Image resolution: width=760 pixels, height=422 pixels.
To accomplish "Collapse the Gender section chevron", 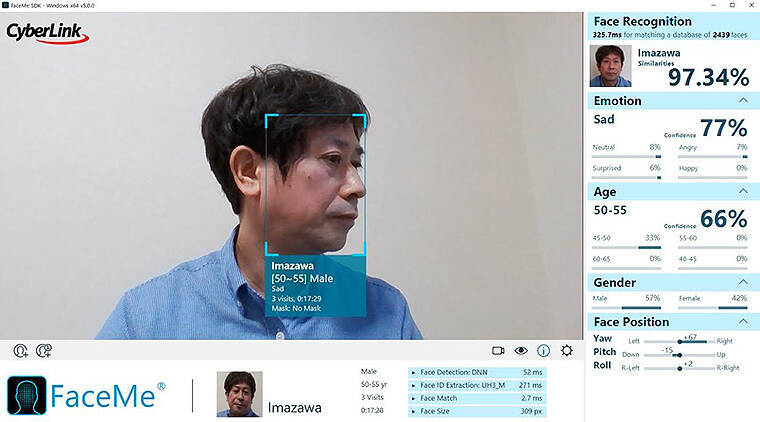I will (x=743, y=282).
